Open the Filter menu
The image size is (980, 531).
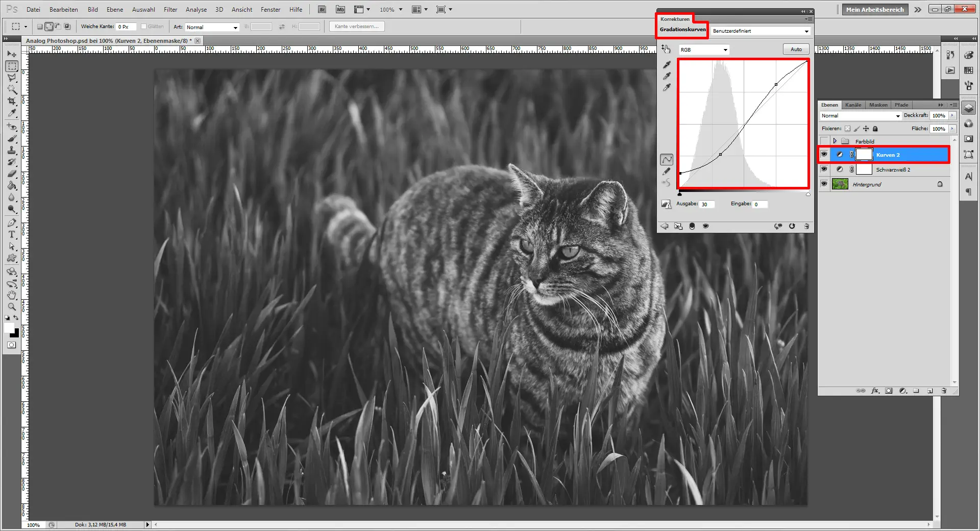pyautogui.click(x=170, y=9)
